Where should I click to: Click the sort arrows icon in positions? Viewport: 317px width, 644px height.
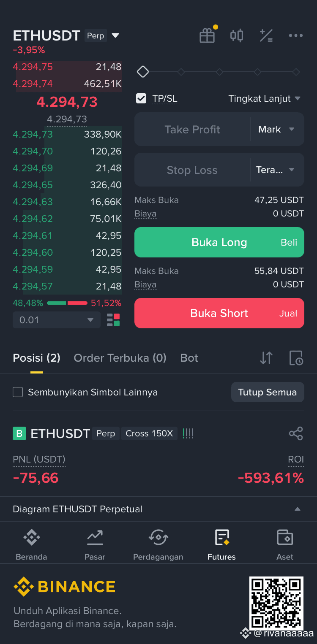266,358
